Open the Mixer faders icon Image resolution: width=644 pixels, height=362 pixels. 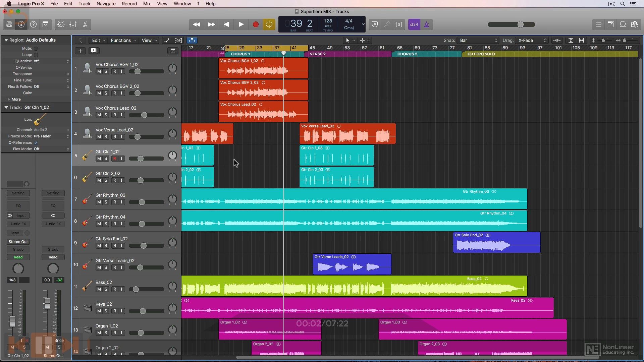point(73,24)
